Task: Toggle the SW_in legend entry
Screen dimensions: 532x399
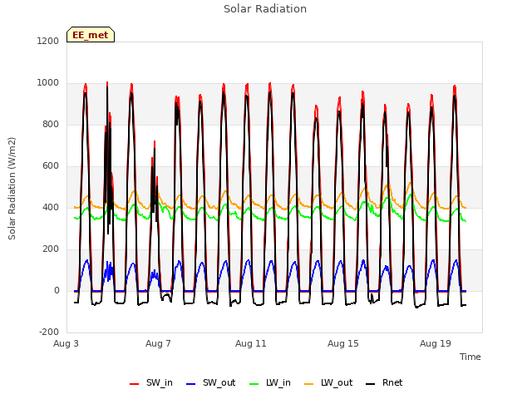Action: click(151, 382)
